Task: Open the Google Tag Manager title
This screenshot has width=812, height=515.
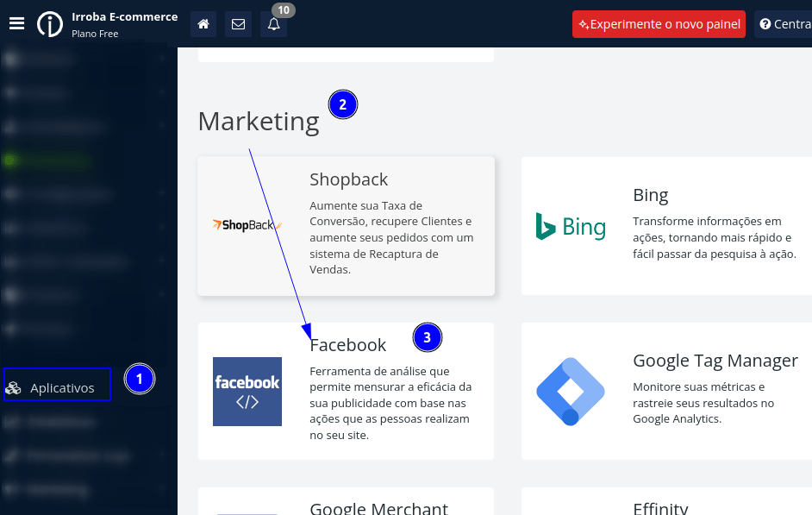Action: [x=715, y=361]
